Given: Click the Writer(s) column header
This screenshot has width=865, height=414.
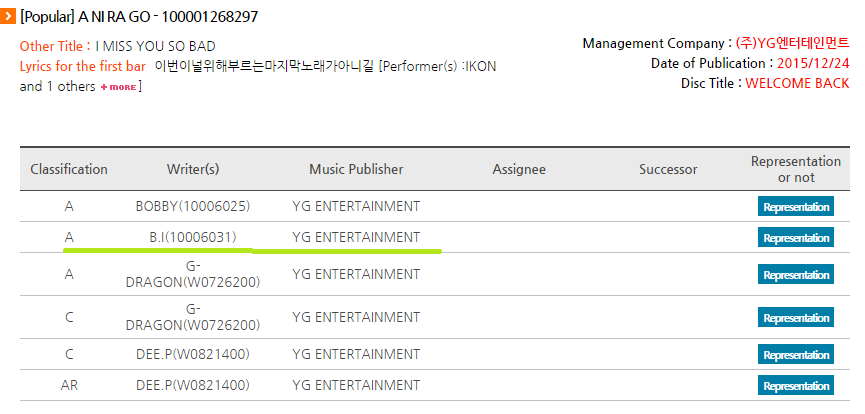Looking at the screenshot, I should pyautogui.click(x=193, y=170).
